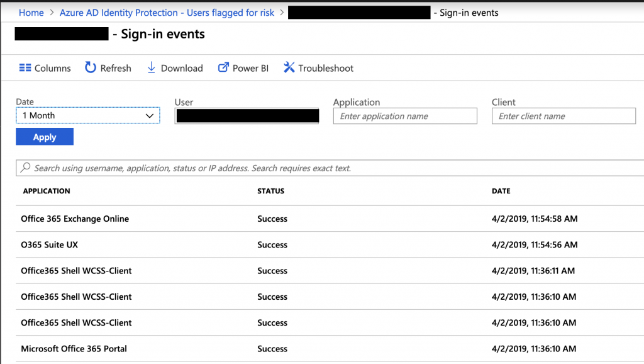Launch the Troubleshoot tool
The height and width of the screenshot is (364, 644).
(318, 68)
